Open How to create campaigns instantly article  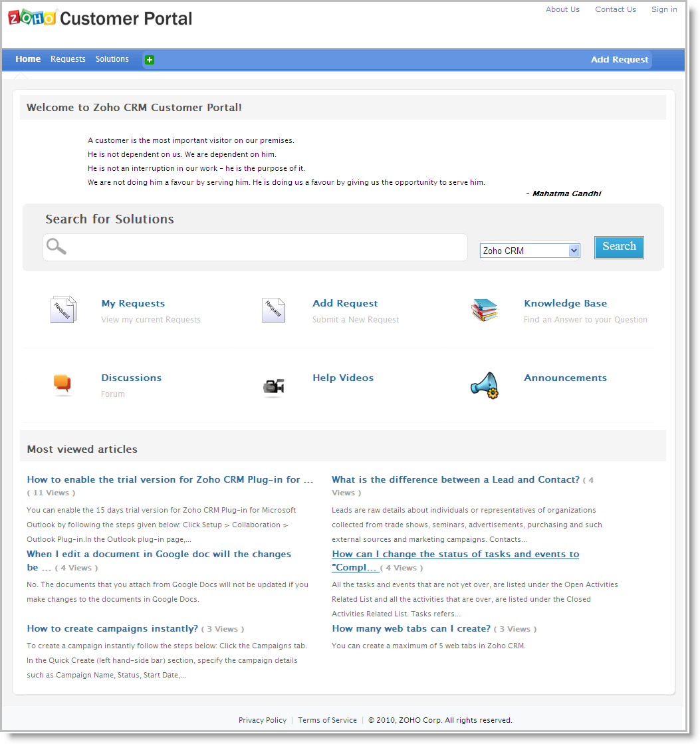pos(112,629)
